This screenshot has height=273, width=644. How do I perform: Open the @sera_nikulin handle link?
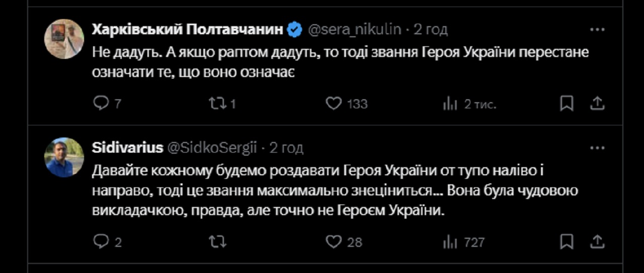tap(354, 30)
